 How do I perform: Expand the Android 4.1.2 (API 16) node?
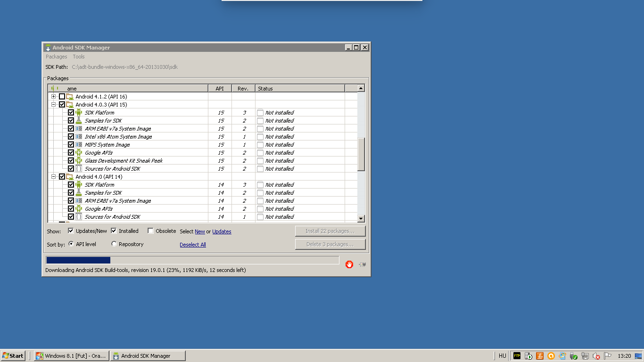(54, 97)
